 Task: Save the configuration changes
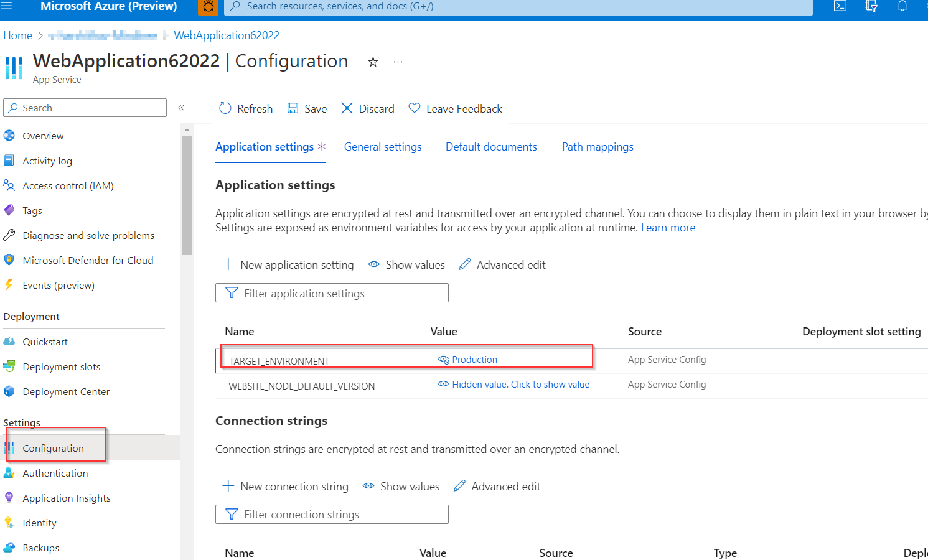tap(307, 108)
